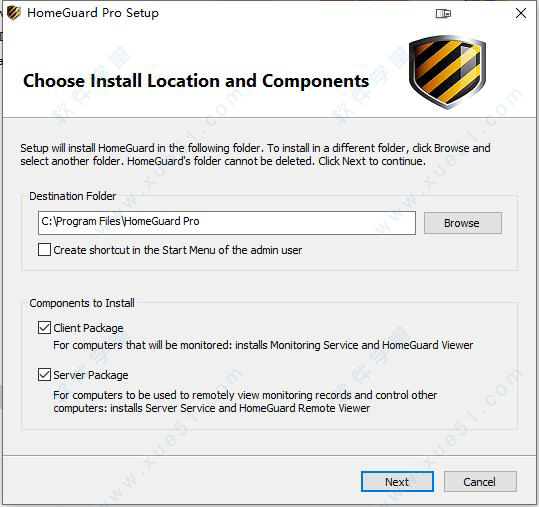Click Browse to choose another folder

click(462, 223)
